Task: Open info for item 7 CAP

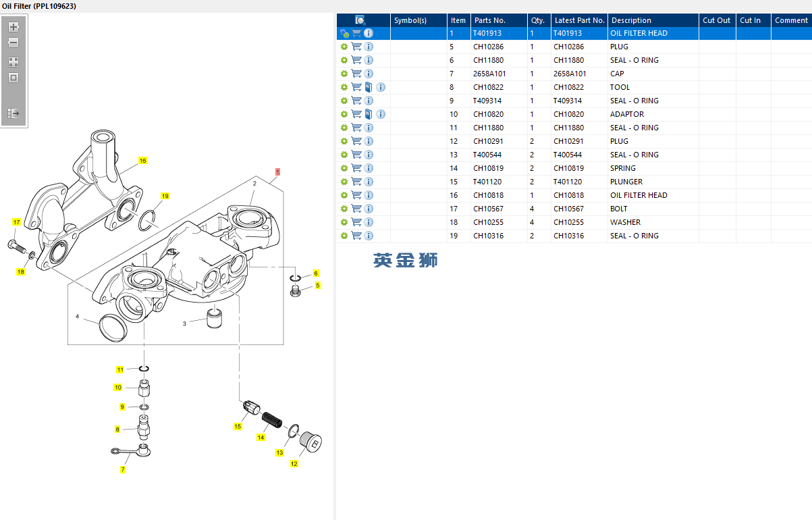Action: [x=369, y=74]
